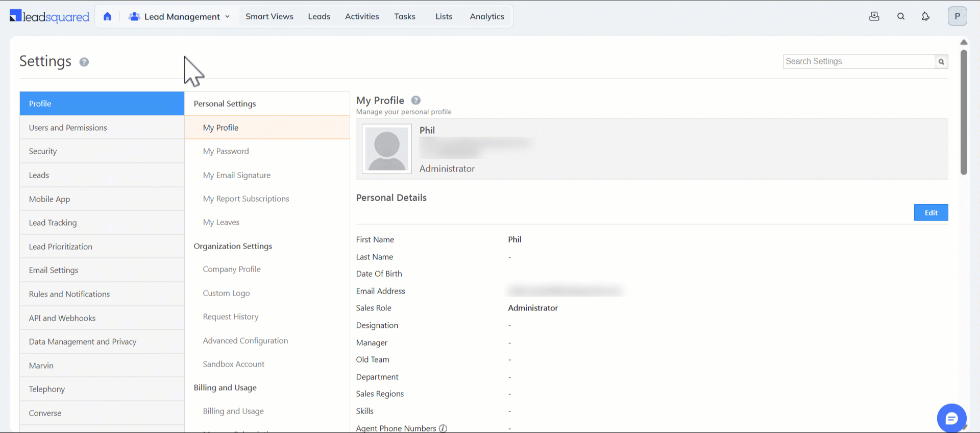Click the Search Settings input field
This screenshot has width=980, height=433.
click(x=859, y=62)
